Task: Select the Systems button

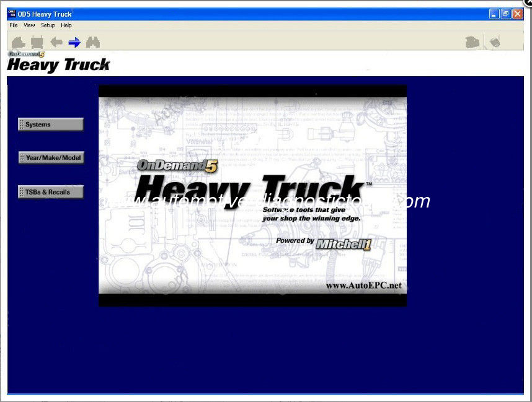Action: [51, 125]
